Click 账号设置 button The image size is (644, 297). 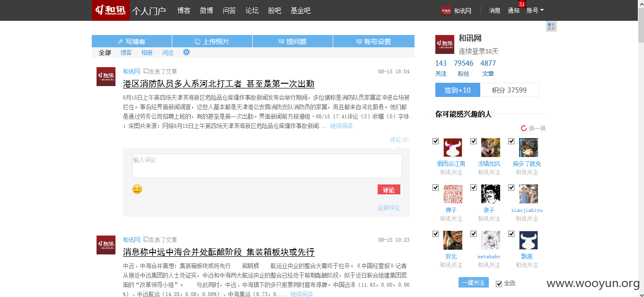click(x=374, y=41)
